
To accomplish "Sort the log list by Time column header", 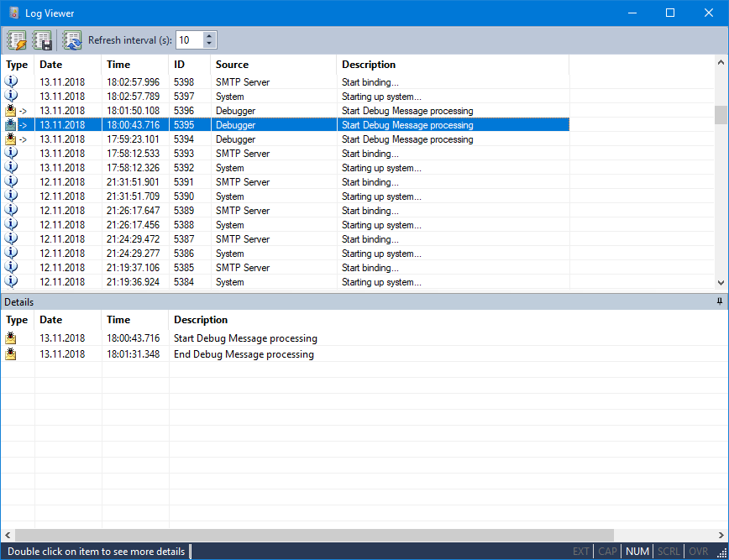I will point(135,65).
